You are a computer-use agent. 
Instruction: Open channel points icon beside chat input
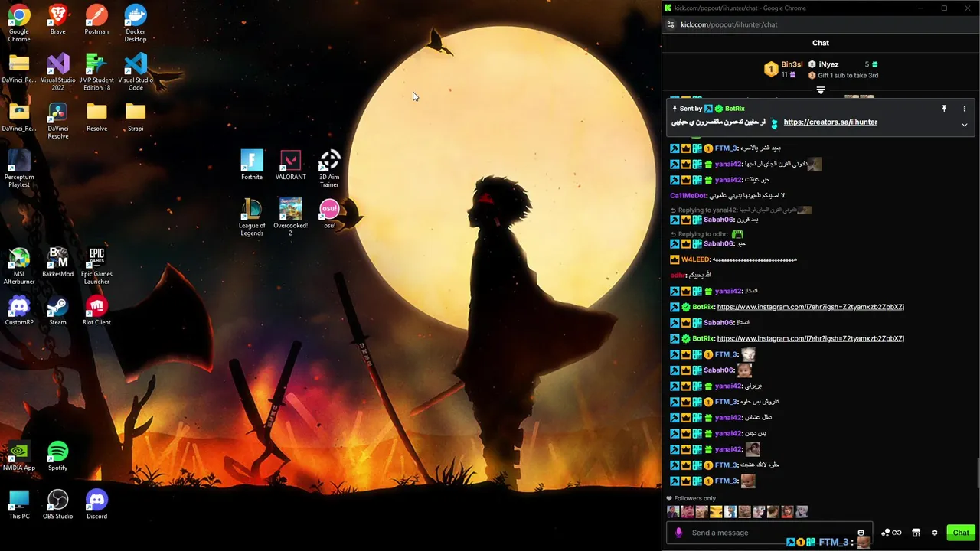[891, 533]
